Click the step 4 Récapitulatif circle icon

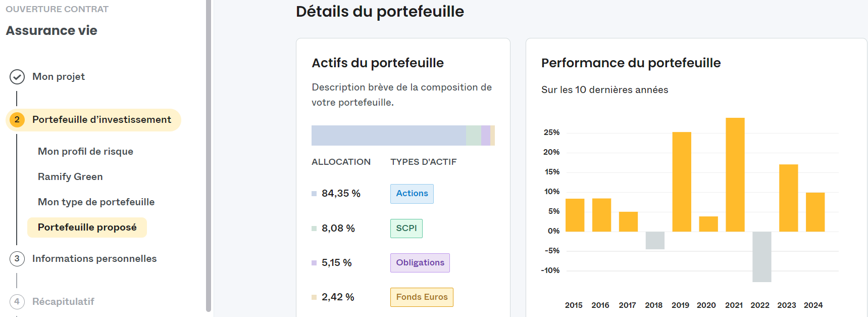17,302
